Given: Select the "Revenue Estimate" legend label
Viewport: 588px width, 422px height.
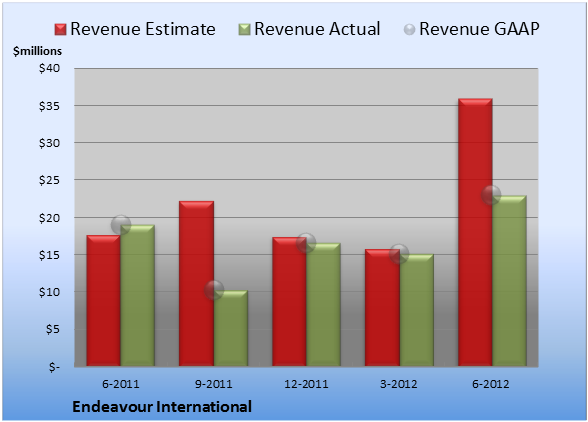Looking at the screenshot, I should 143,29.
